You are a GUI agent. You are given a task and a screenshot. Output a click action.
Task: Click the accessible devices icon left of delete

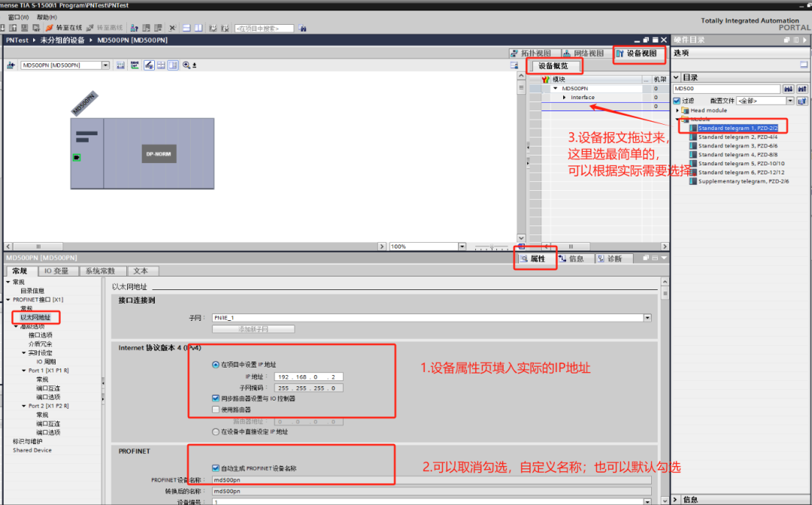pos(134,28)
